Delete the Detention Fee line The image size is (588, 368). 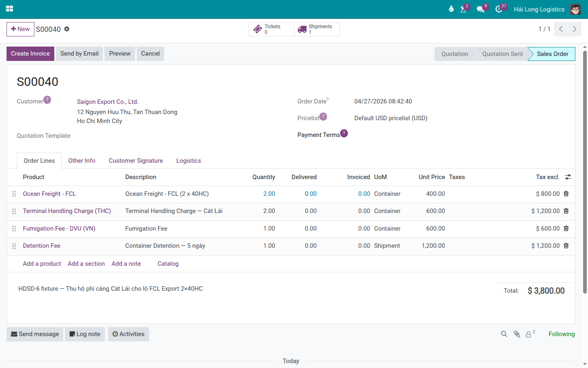click(x=566, y=246)
